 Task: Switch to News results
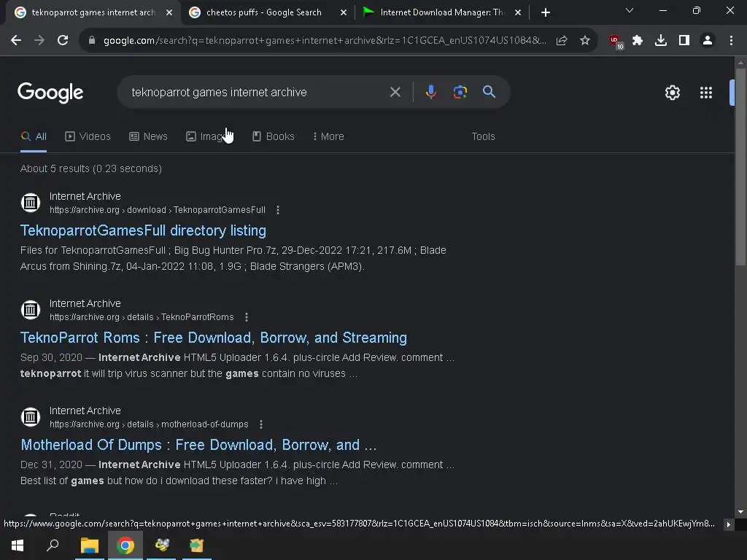pos(148,136)
